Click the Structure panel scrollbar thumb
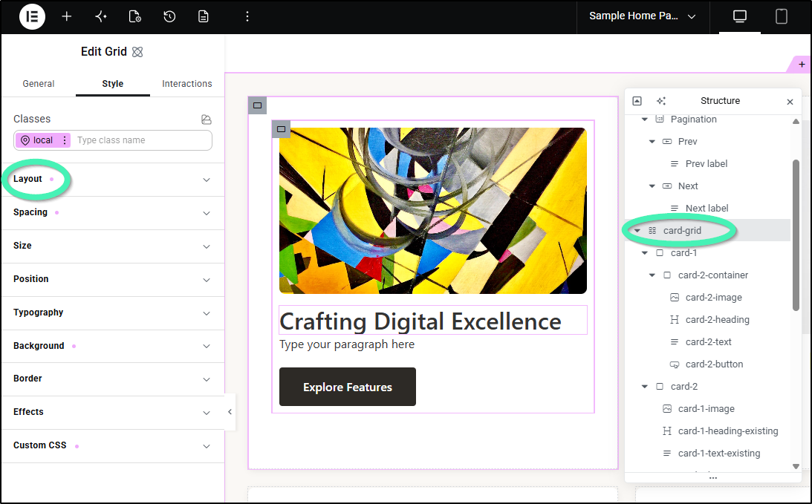Image resolution: width=812 pixels, height=504 pixels. pos(796,235)
